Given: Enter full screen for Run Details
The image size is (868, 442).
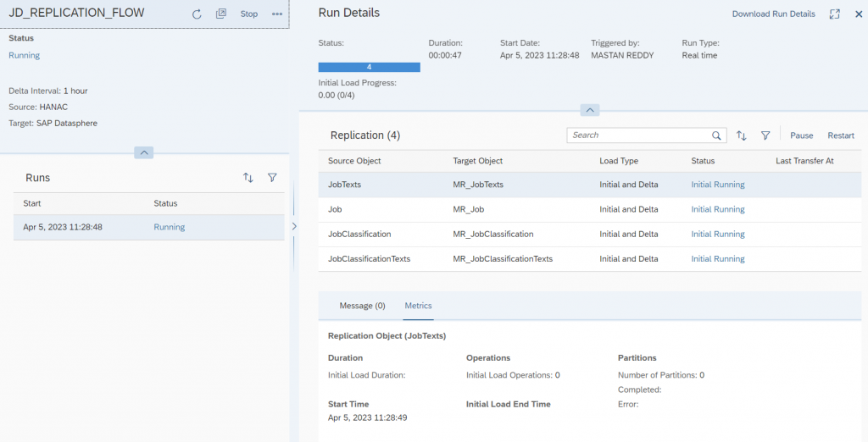Looking at the screenshot, I should point(835,14).
